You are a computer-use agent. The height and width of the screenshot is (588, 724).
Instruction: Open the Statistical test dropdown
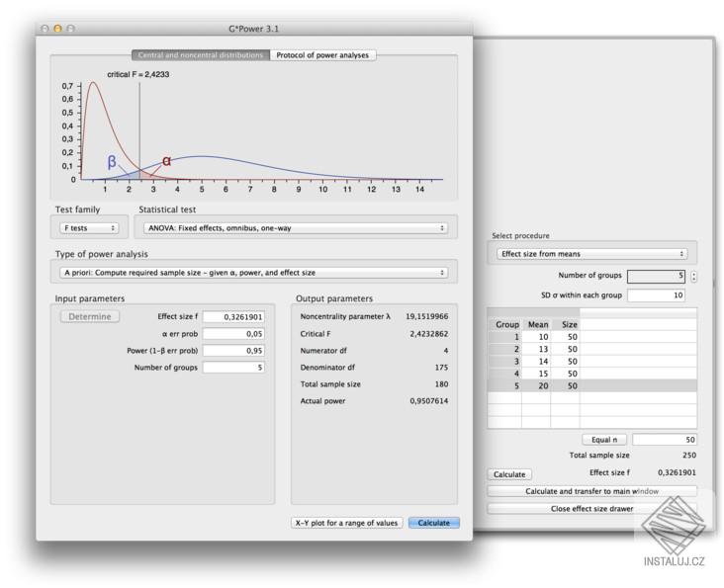tap(296, 228)
